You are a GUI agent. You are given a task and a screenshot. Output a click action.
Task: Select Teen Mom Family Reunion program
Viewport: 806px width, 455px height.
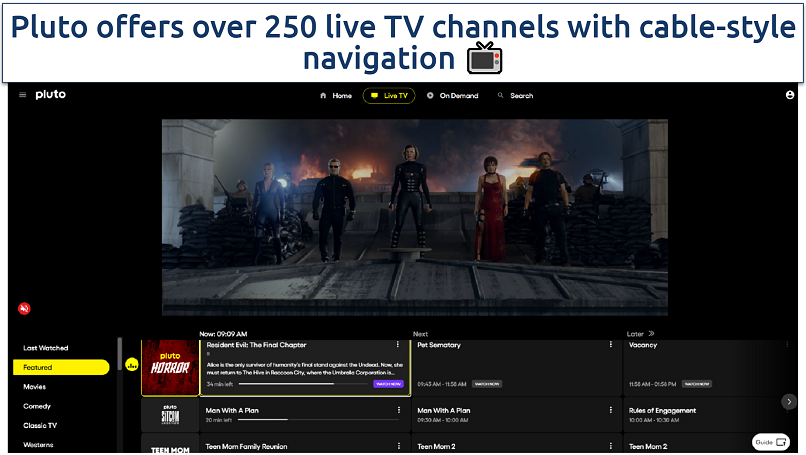tap(305, 446)
